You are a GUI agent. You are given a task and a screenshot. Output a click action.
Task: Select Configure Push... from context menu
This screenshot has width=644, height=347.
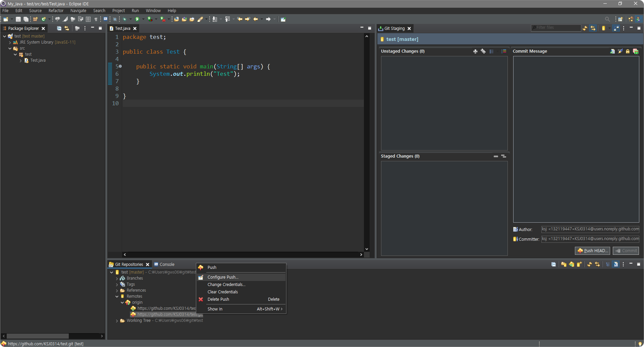223,277
